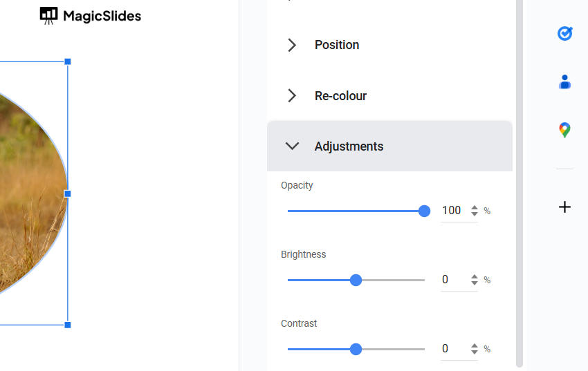This screenshot has width=588, height=371.
Task: Click the plus Get add-ons icon
Action: pos(564,207)
